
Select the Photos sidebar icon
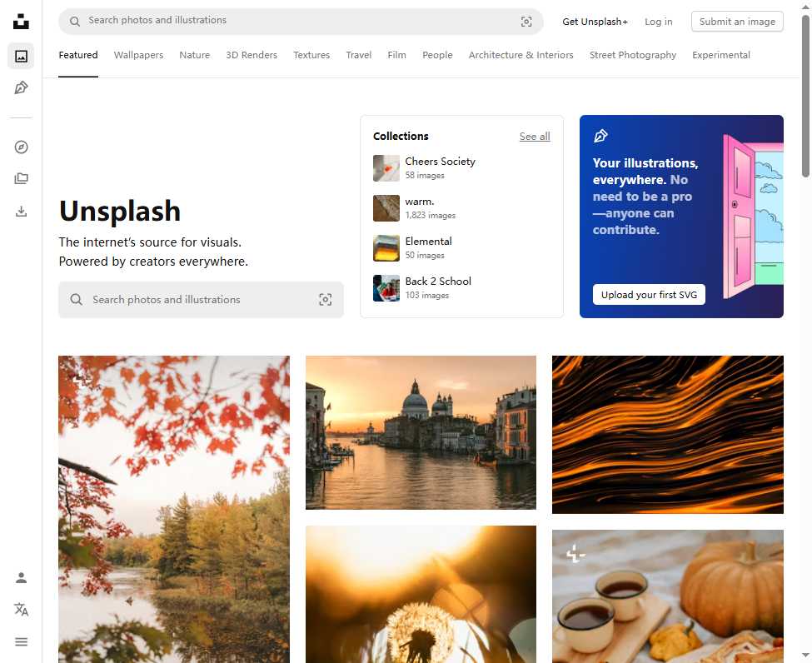(21, 55)
